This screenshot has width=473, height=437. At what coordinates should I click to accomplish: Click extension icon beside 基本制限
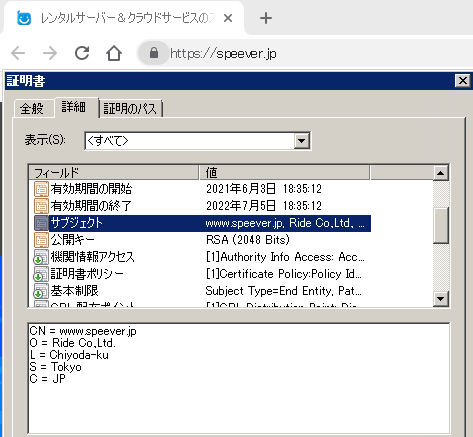(41, 291)
